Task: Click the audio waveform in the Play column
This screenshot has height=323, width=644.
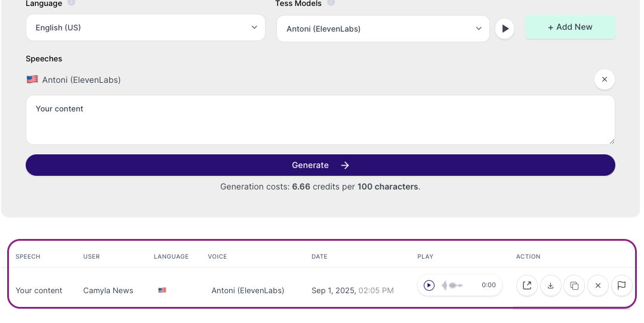Action: click(452, 285)
